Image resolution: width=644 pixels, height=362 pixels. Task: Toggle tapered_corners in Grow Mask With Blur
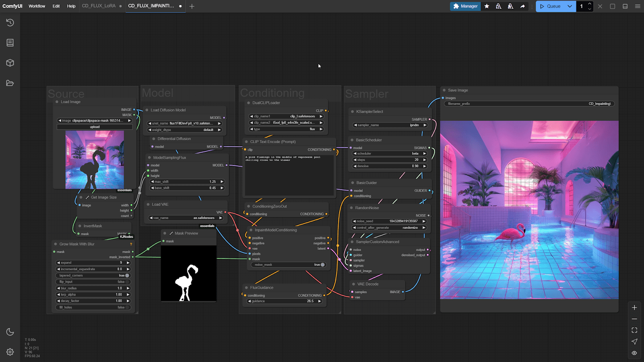pyautogui.click(x=127, y=276)
